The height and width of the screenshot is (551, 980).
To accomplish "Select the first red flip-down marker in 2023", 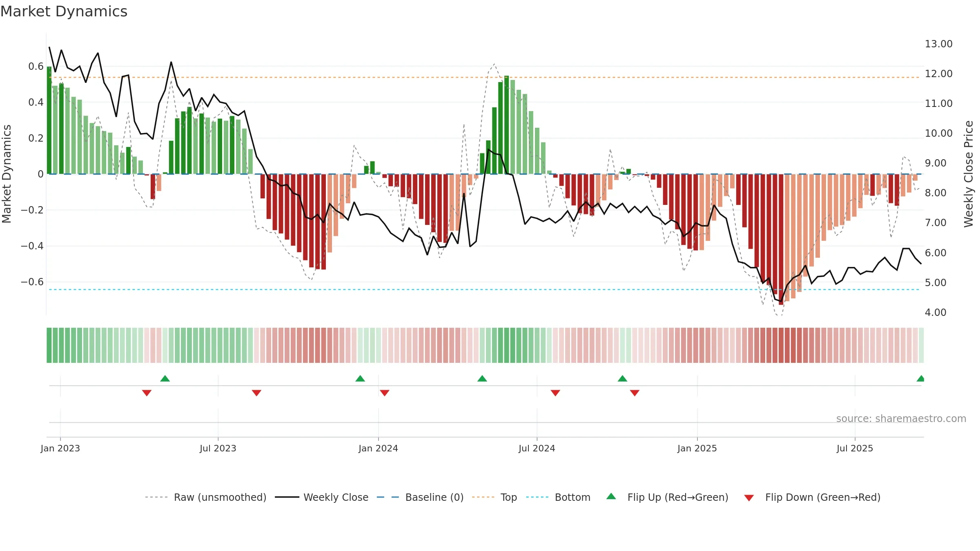I will pos(147,393).
